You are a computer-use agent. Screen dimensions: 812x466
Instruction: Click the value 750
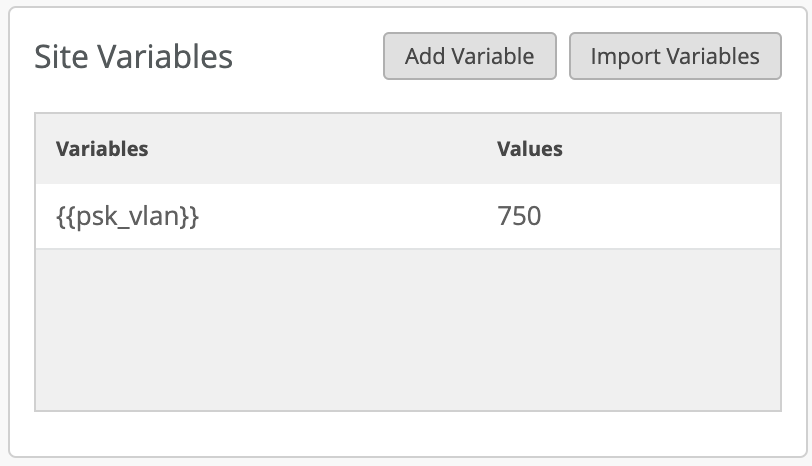(519, 216)
